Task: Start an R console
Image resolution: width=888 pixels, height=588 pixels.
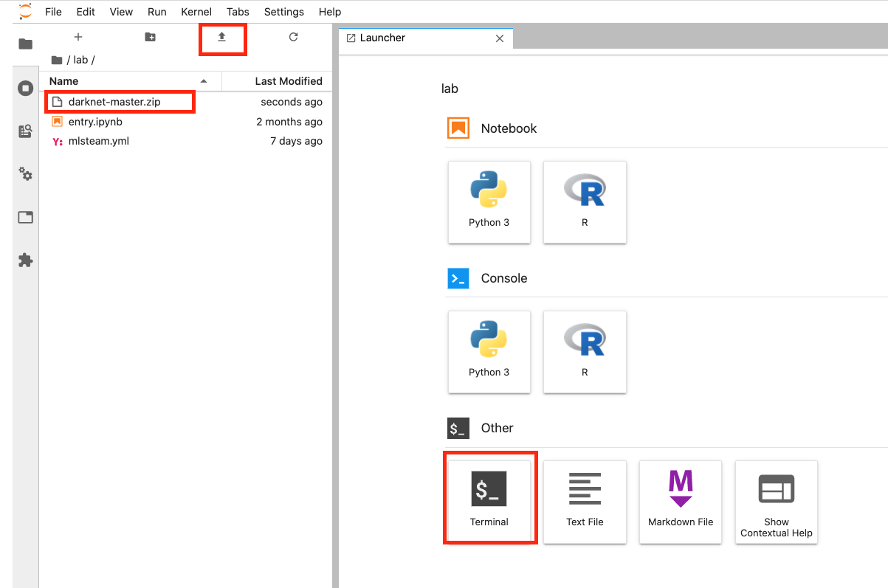Action: (x=585, y=352)
